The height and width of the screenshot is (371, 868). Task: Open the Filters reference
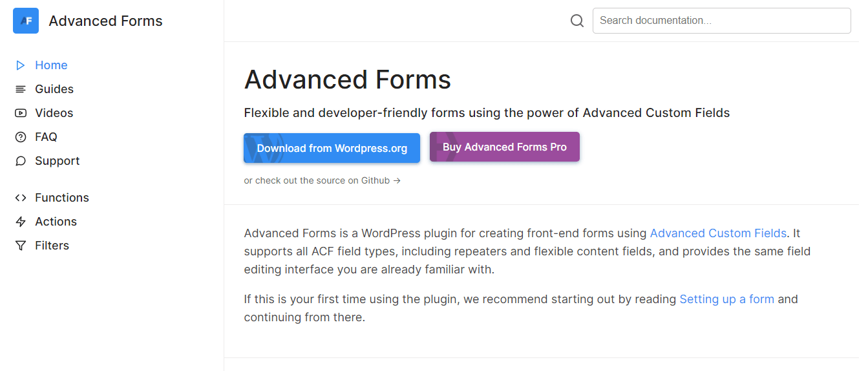pyautogui.click(x=52, y=246)
